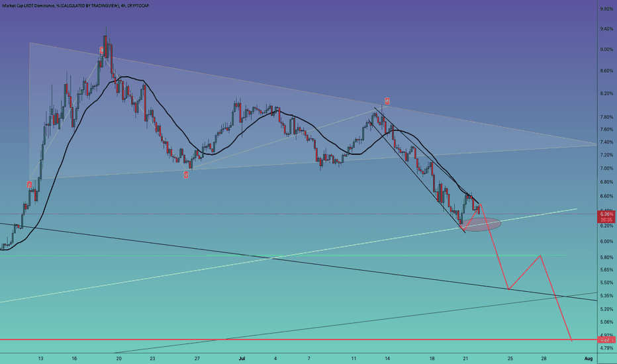Click the date label 23 on time axis
617x364 pixels.
[152, 359]
